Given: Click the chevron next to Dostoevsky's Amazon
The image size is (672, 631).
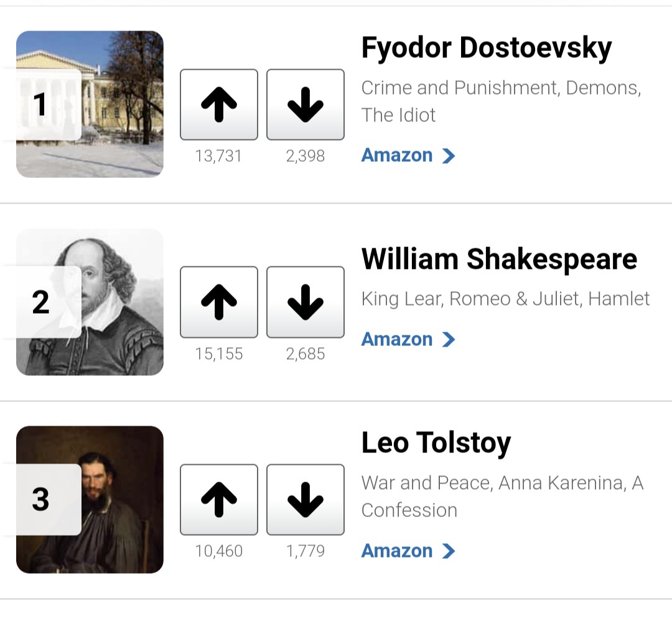Looking at the screenshot, I should pyautogui.click(x=449, y=156).
